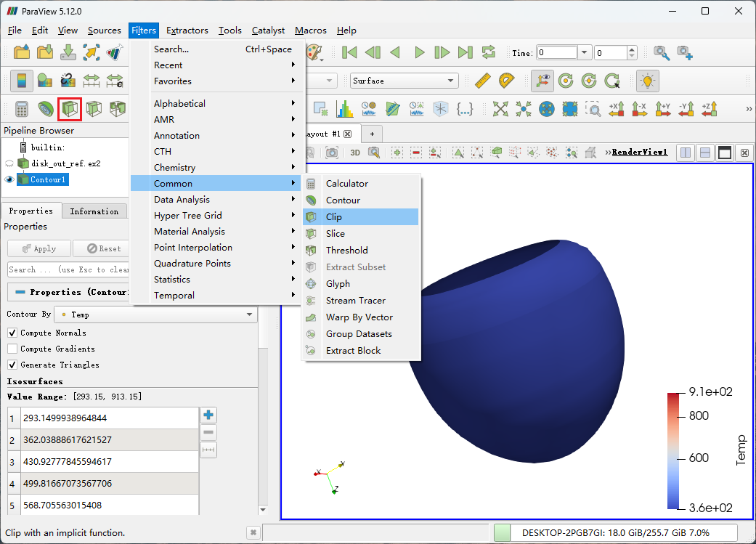The height and width of the screenshot is (544, 756).
Task: Click the Calculator filter toolbar icon
Action: [22, 109]
